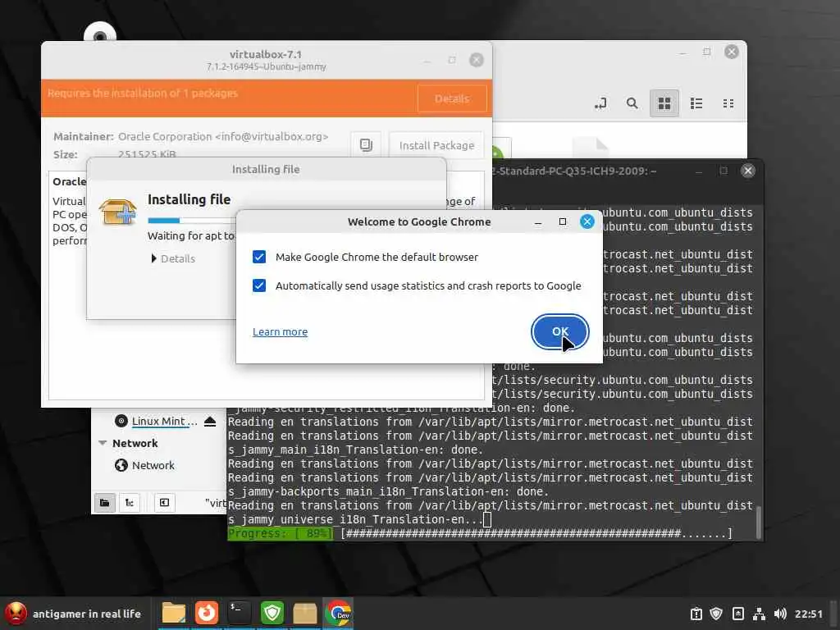
Task: Open the volume control in tray
Action: (x=780, y=614)
